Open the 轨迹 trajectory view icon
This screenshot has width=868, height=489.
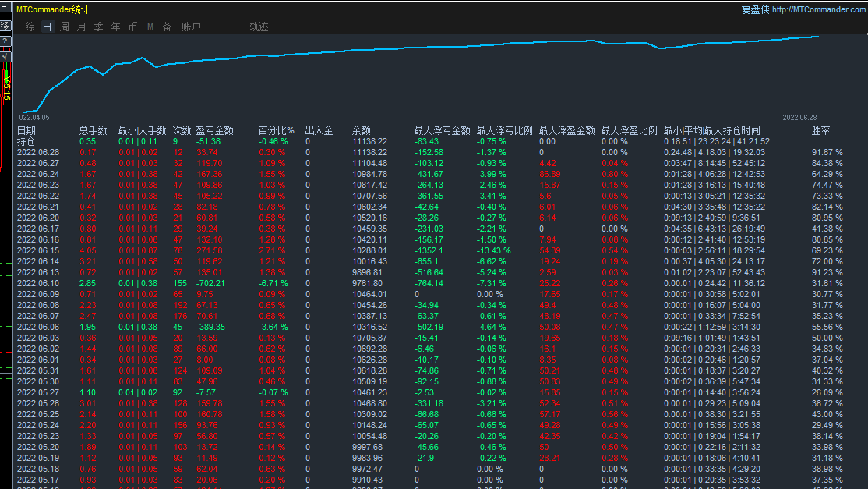(x=258, y=26)
